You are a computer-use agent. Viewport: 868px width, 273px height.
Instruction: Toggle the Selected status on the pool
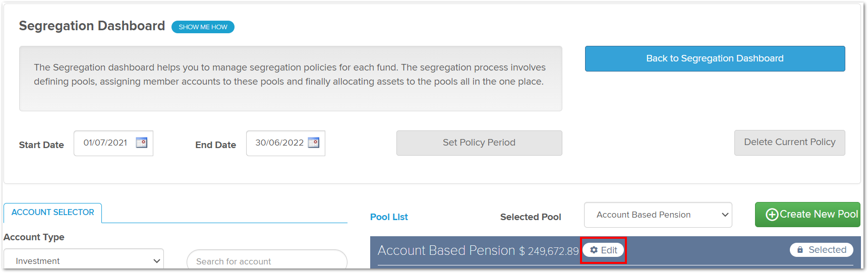pos(821,250)
